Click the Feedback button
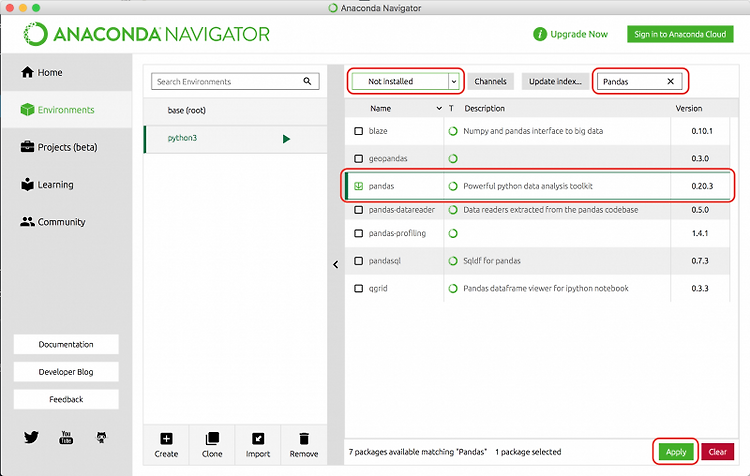The width and height of the screenshot is (750, 476). [66, 399]
